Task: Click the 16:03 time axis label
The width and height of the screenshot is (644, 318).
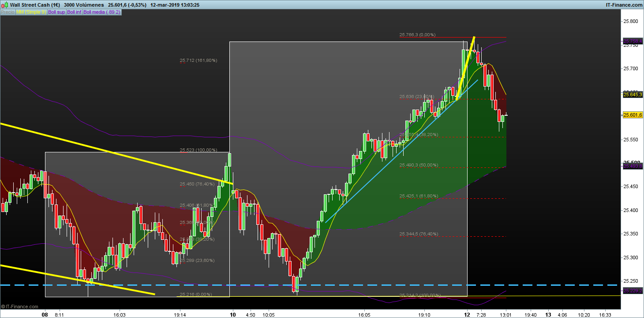Action: (120, 315)
